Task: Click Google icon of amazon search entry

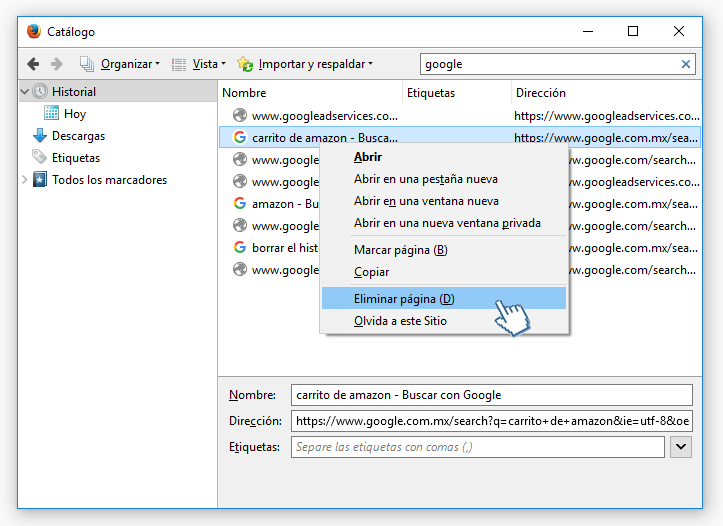Action: 240,203
